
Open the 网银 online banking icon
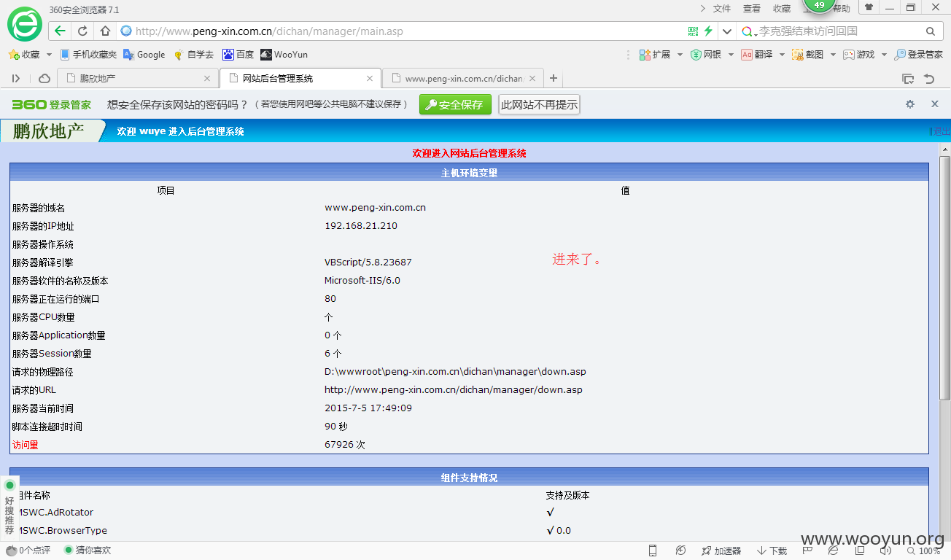706,55
